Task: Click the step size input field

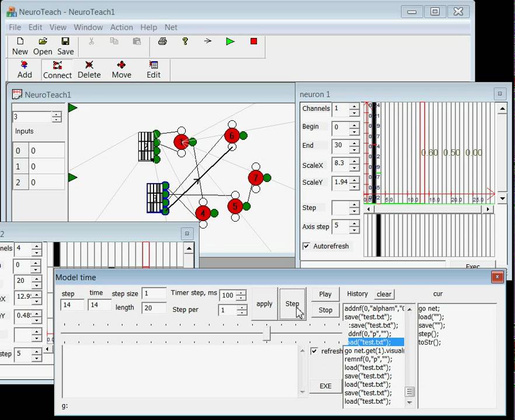Action: click(154, 293)
